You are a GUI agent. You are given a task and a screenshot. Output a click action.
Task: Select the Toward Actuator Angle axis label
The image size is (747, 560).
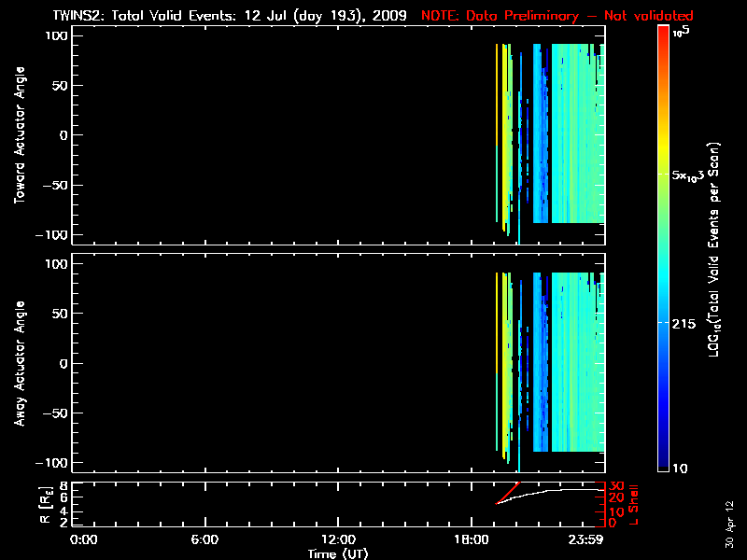(x=19, y=136)
